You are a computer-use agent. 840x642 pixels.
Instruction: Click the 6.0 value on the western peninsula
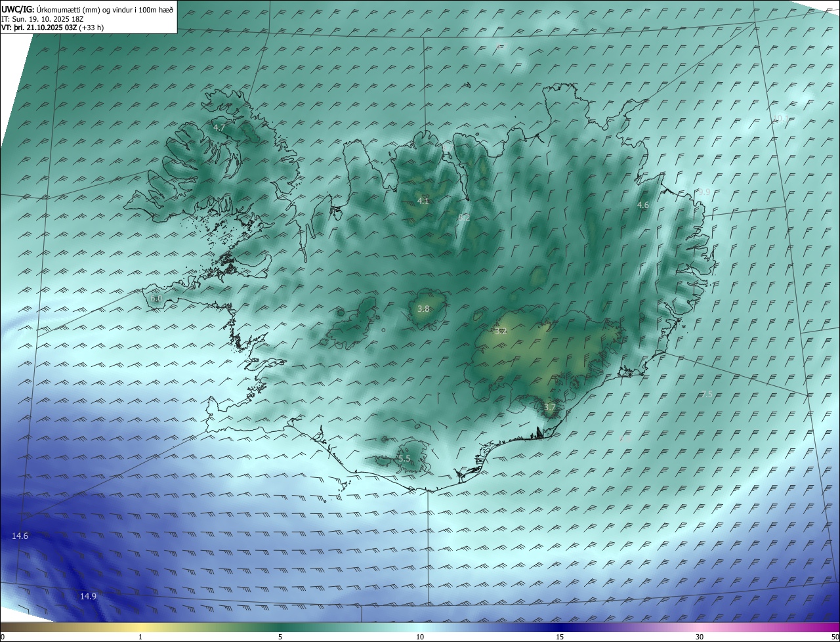click(x=156, y=299)
